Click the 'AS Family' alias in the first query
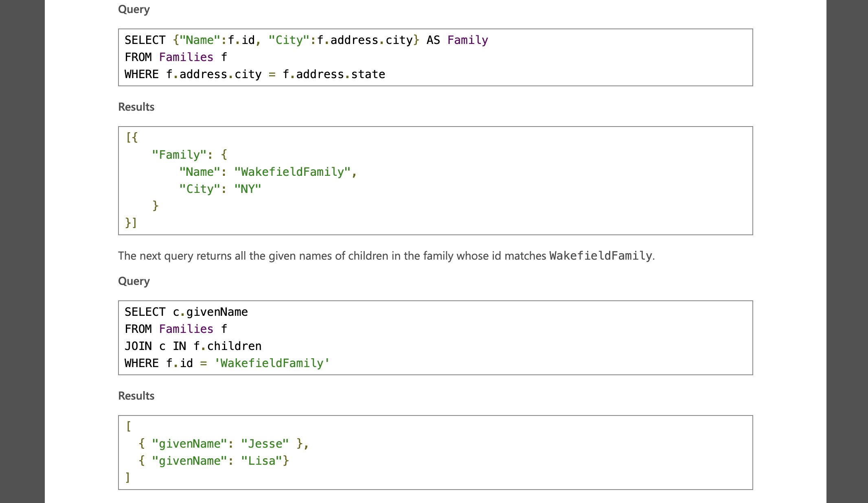The width and height of the screenshot is (868, 503). pyautogui.click(x=457, y=40)
